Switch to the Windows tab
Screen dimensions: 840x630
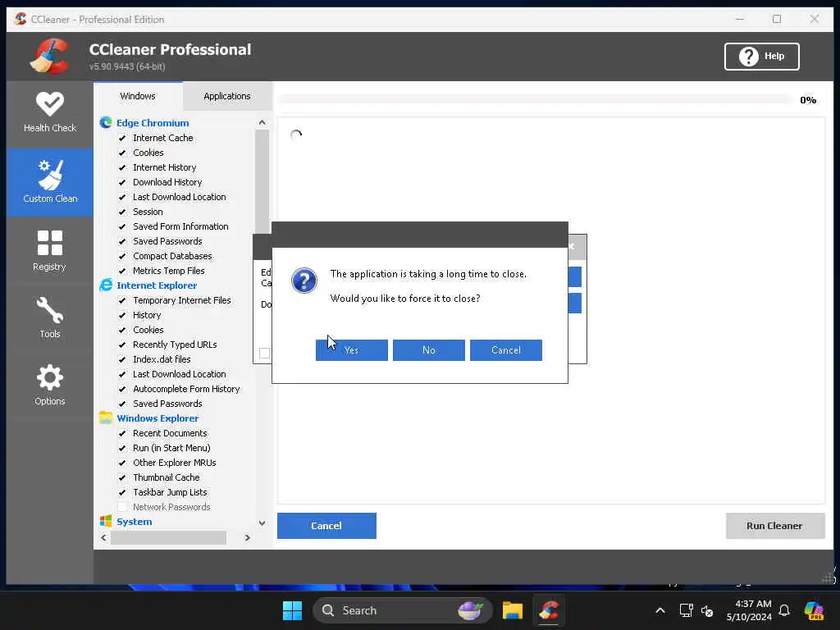[138, 96]
